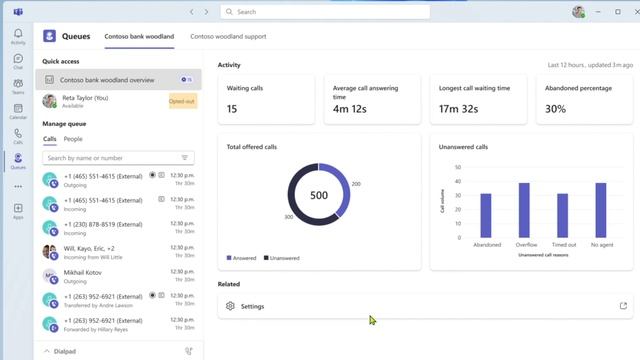Screen dimensions: 640x360
Task: Click the Abandoned bar in the chart
Action: [486, 216]
